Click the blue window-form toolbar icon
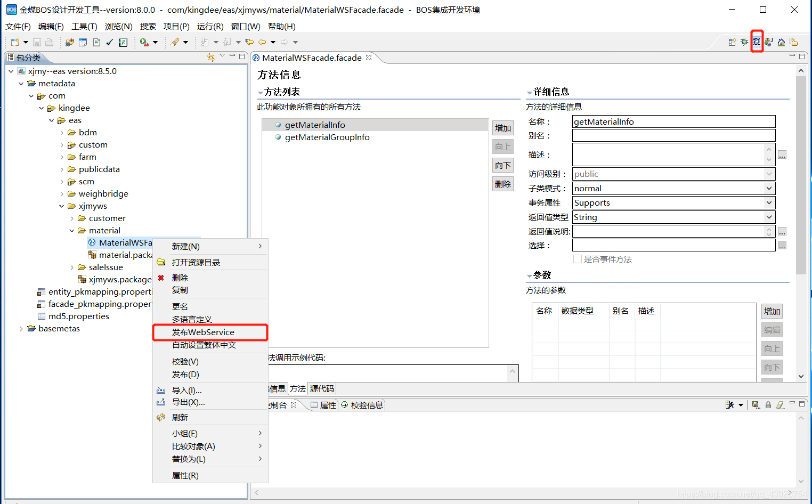 [x=83, y=42]
